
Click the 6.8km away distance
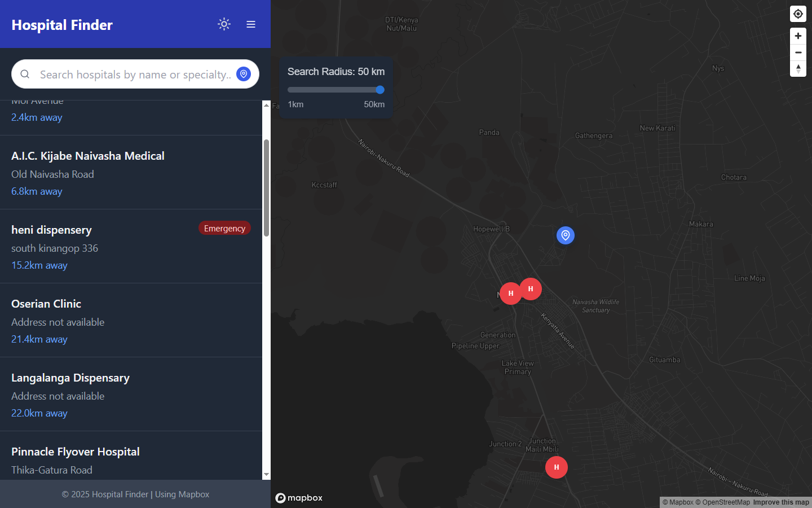(x=37, y=191)
